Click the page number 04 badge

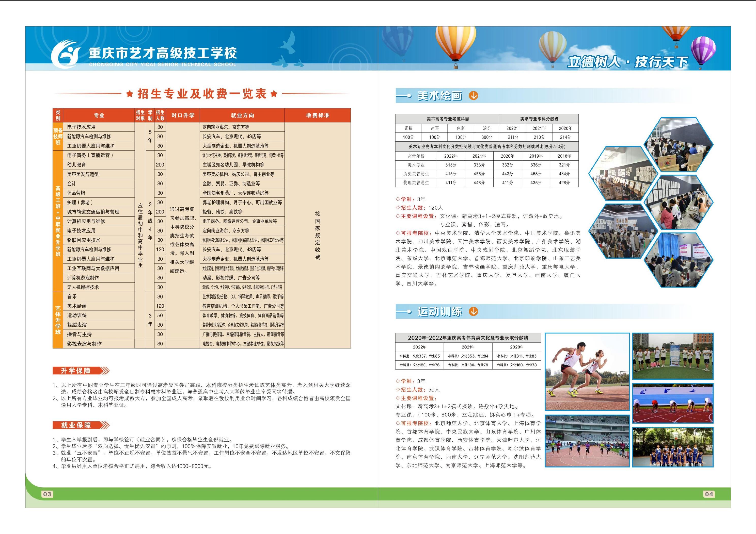tap(709, 494)
